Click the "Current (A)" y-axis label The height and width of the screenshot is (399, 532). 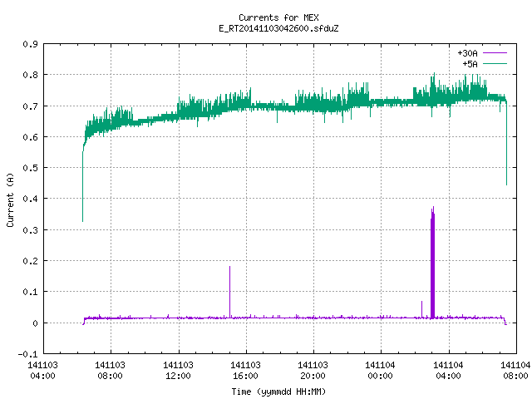[x=10, y=200]
